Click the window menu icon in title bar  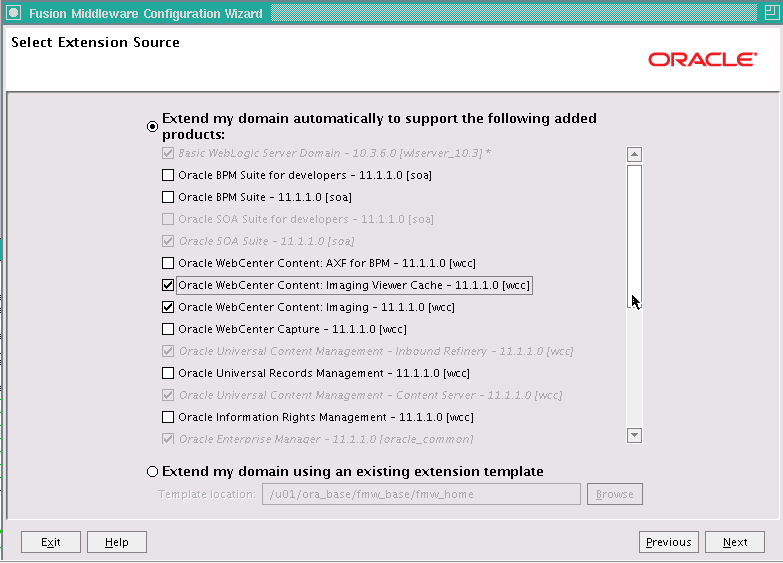click(13, 13)
